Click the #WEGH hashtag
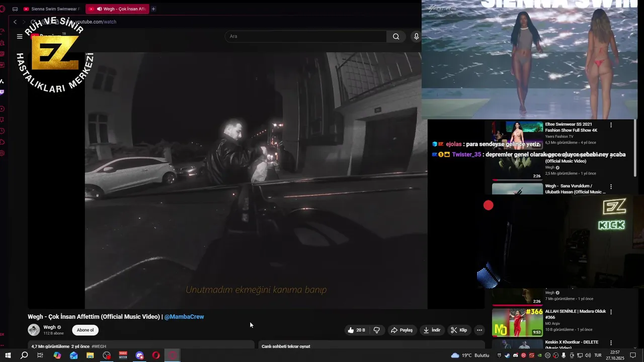This screenshot has width=644, height=362. (x=99, y=346)
